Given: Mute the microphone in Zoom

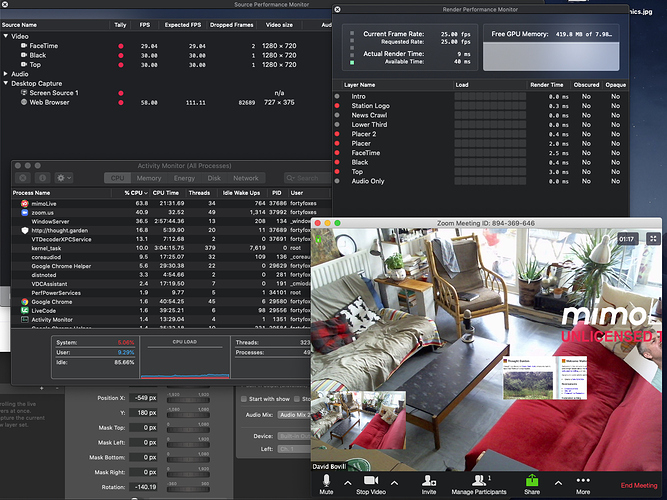Looking at the screenshot, I should pyautogui.click(x=326, y=484).
